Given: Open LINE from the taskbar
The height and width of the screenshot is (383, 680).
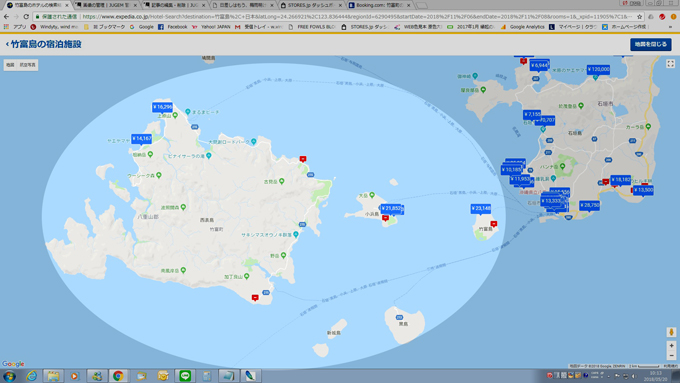Looking at the screenshot, I should [x=185, y=376].
